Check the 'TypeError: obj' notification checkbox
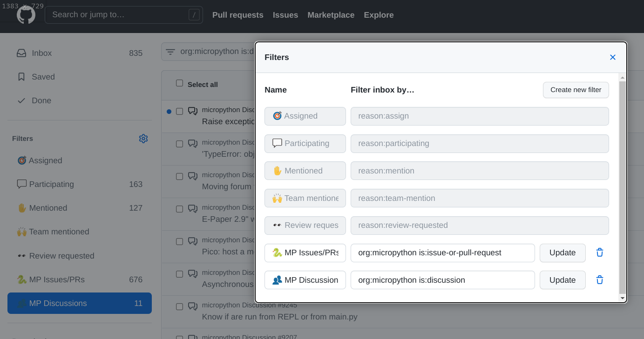The height and width of the screenshot is (339, 644). 179,144
